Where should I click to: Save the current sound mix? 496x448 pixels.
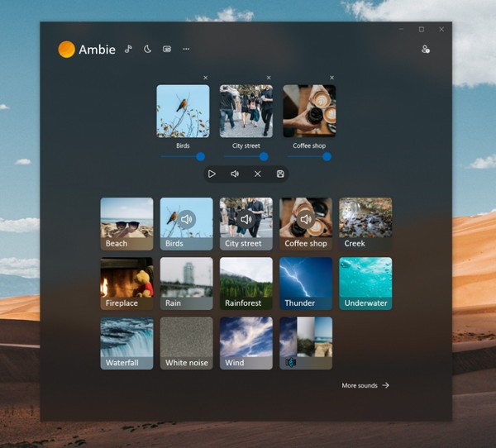tap(280, 174)
